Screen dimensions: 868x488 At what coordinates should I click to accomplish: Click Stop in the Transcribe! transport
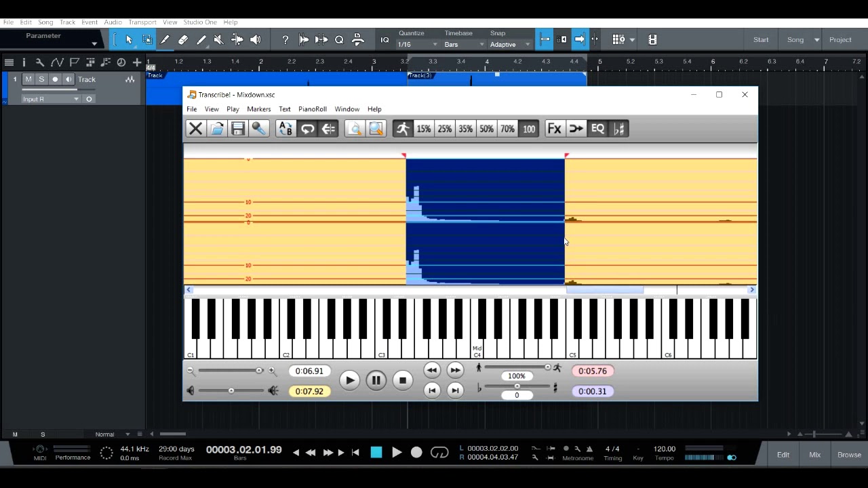pos(402,380)
